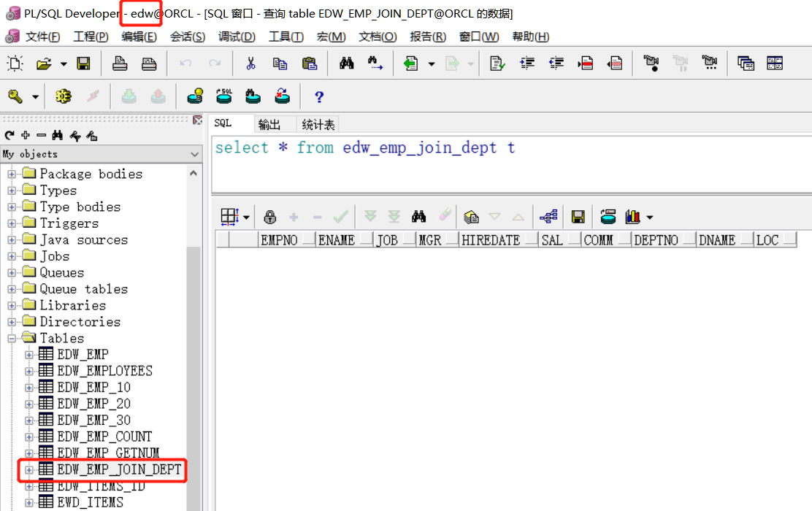The height and width of the screenshot is (511, 812).
Task: Click the Tile windows icon
Action: point(775,64)
